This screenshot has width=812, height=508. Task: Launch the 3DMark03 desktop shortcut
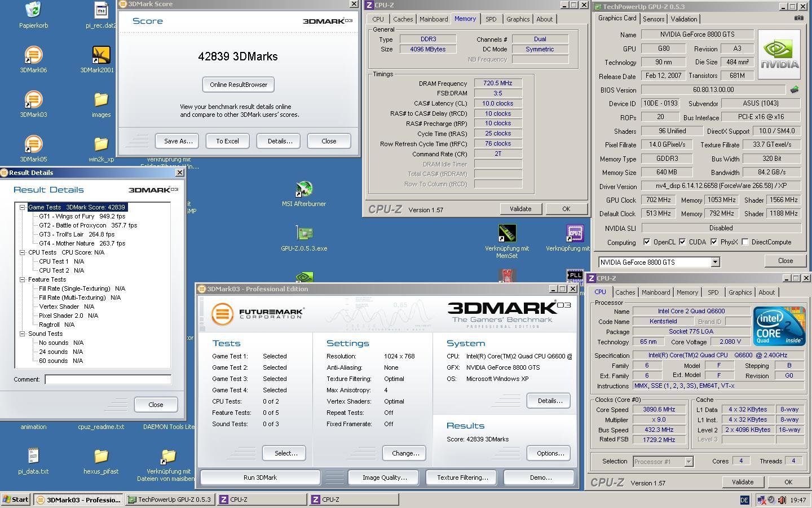pyautogui.click(x=33, y=99)
